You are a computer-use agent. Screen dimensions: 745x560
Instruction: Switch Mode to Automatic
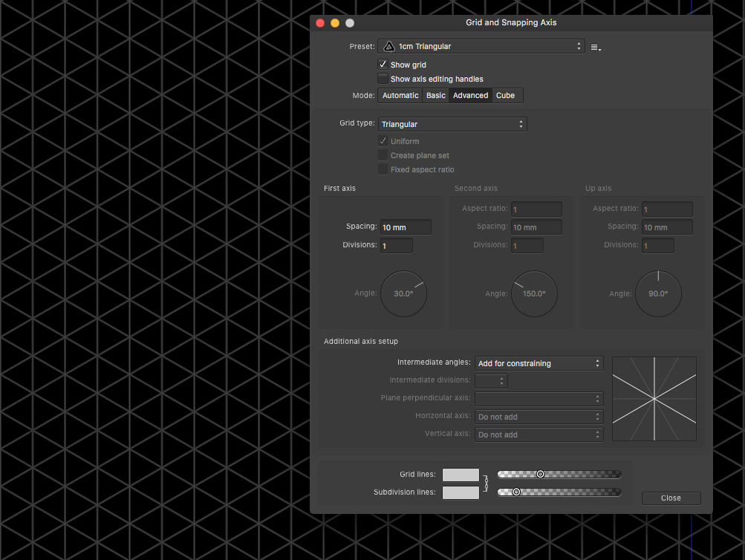(400, 95)
